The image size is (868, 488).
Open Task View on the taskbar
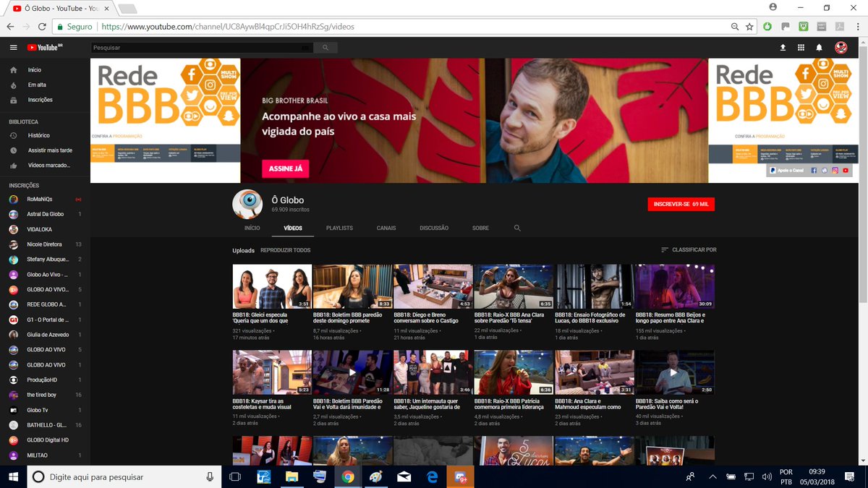[235, 476]
